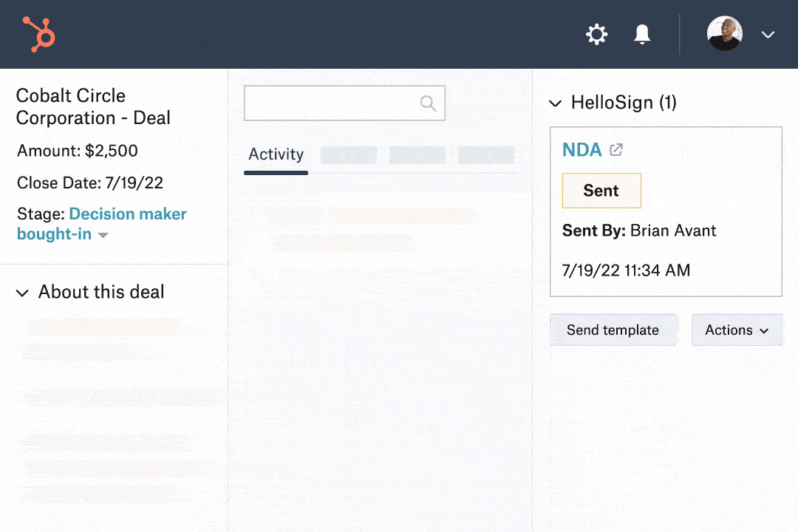Image resolution: width=798 pixels, height=532 pixels.
Task: Open the deal stage dropdown arrow
Action: point(103,235)
